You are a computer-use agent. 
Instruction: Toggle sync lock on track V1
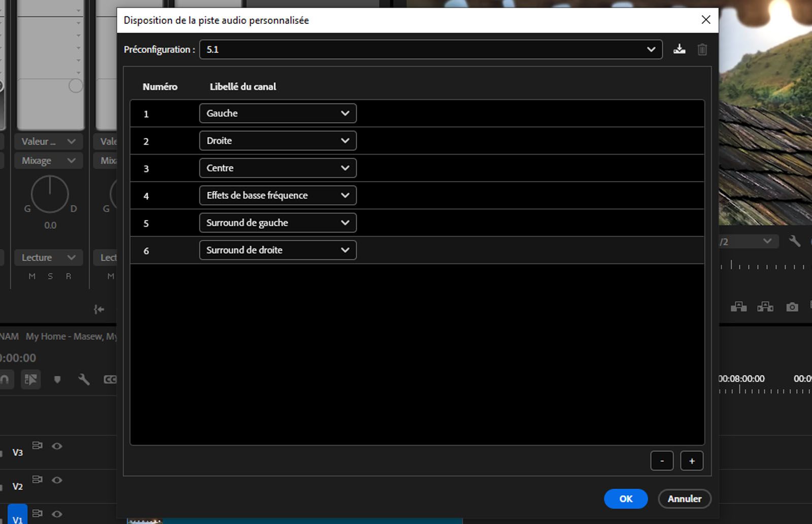pos(37,513)
